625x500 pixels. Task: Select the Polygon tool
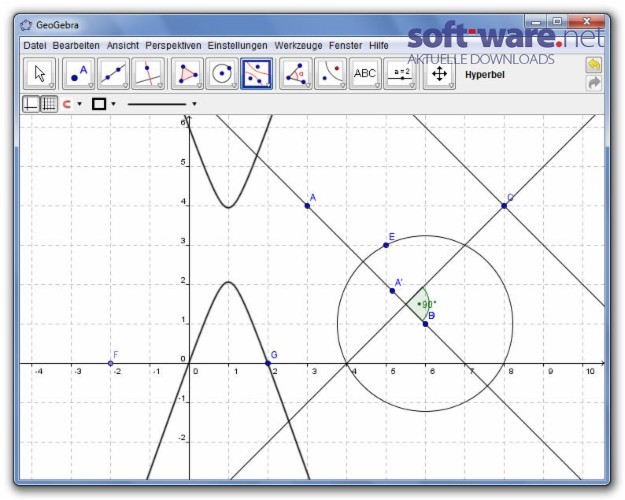(187, 74)
